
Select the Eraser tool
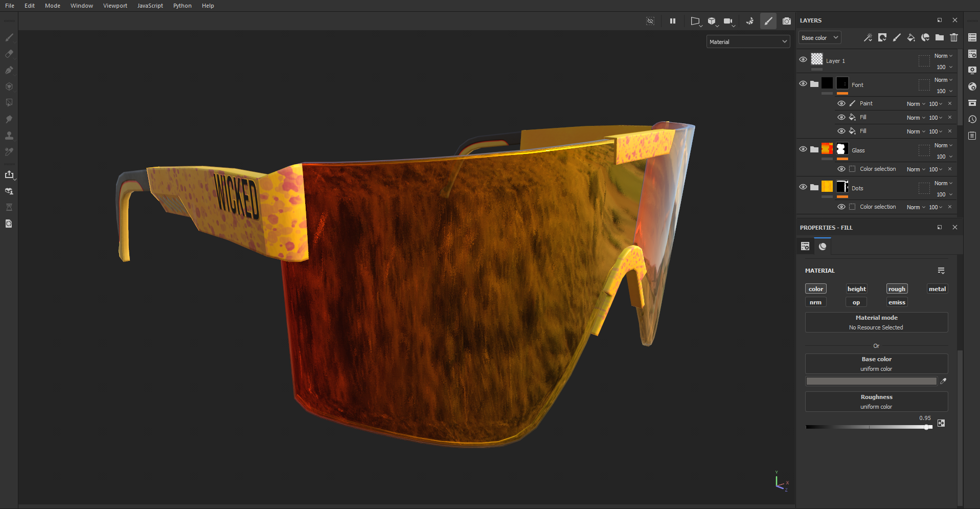tap(9, 54)
